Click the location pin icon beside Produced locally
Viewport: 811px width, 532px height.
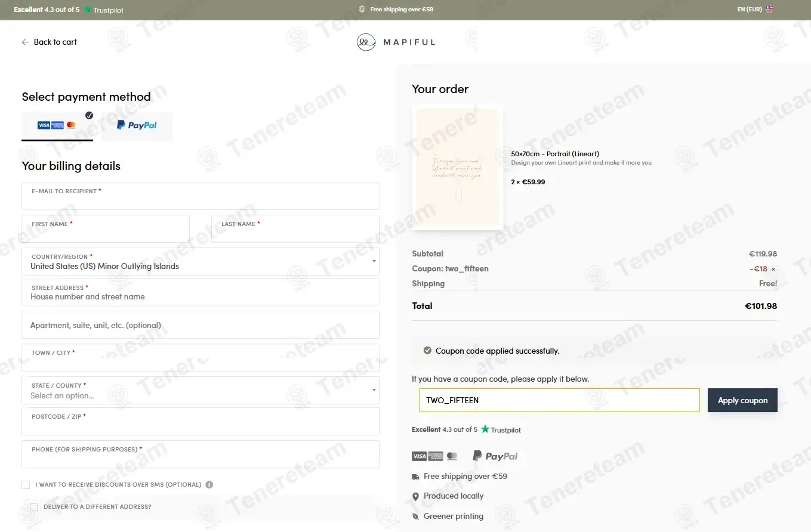click(415, 497)
